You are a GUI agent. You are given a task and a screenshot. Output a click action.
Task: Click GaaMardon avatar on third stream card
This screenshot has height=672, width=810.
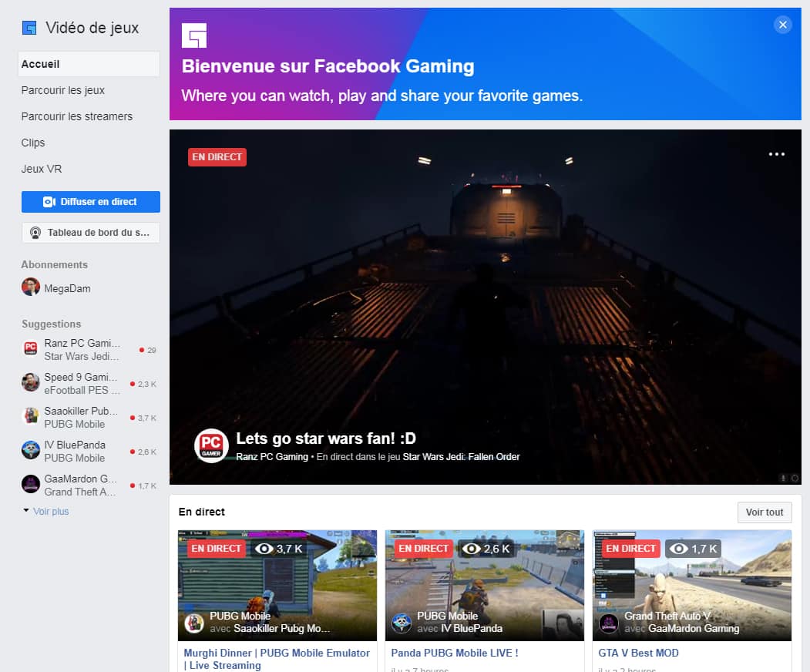[x=609, y=623]
